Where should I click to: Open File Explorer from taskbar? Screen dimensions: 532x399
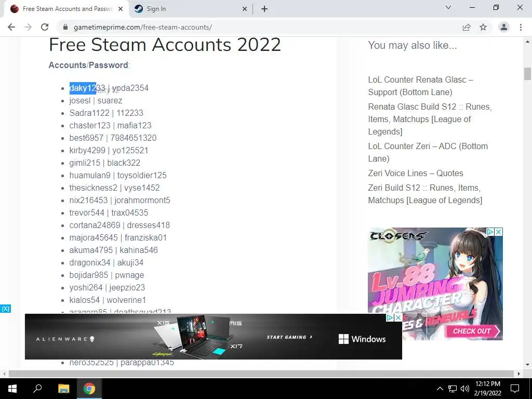click(63, 389)
